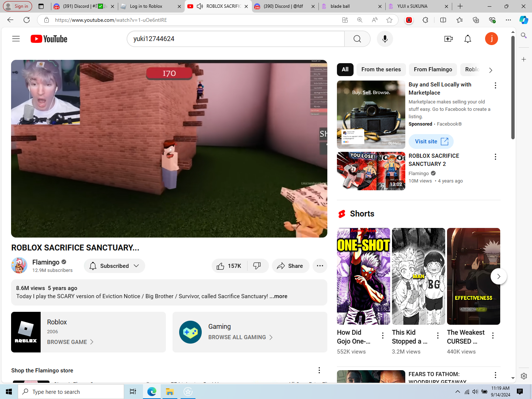Open the YouTube guide hamburger menu

16,39
